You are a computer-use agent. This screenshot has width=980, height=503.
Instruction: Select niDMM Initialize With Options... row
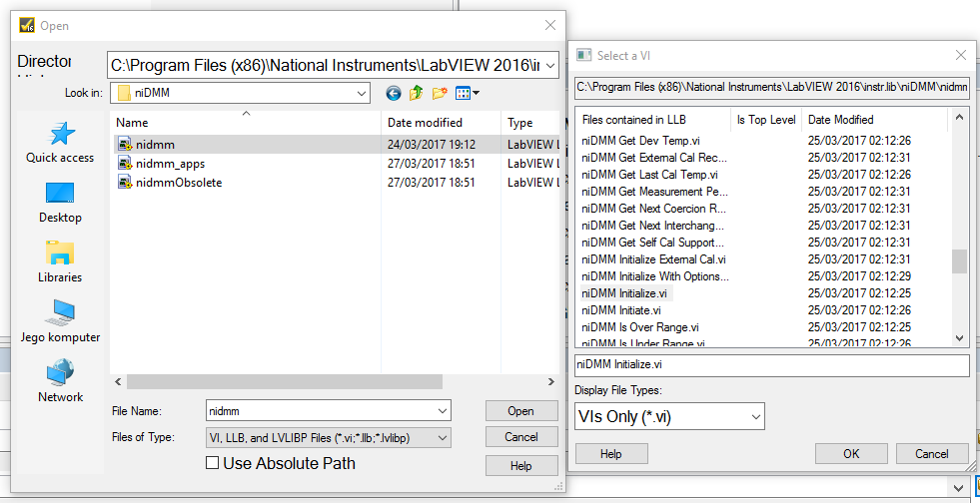[x=655, y=275]
